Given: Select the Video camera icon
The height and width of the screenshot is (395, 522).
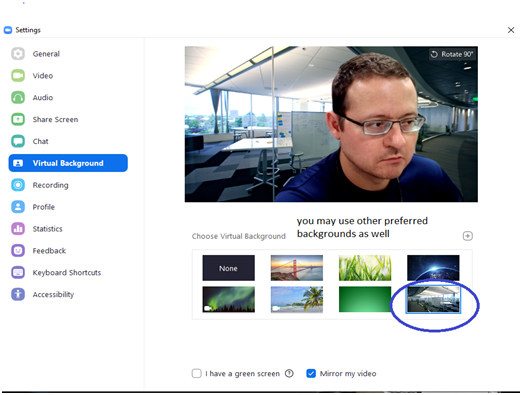Looking at the screenshot, I should pos(18,76).
